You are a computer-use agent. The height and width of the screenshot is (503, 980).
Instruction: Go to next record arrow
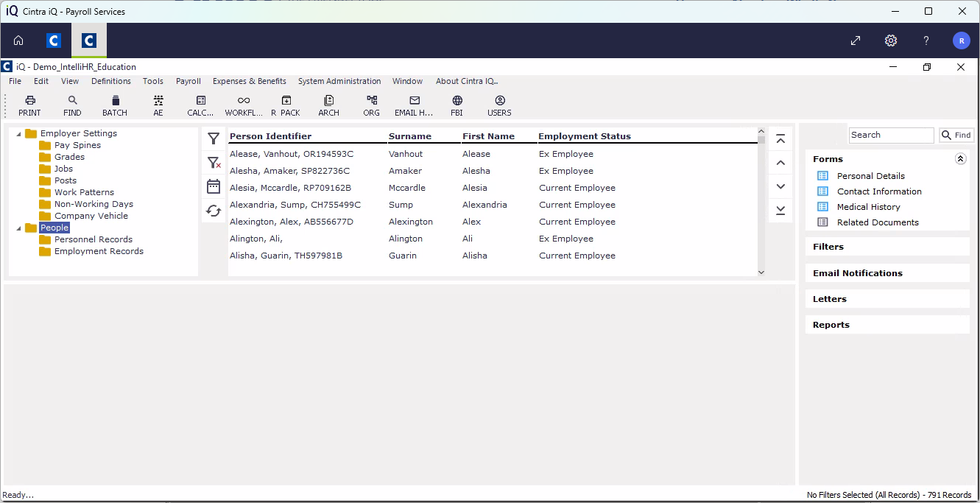click(x=781, y=186)
